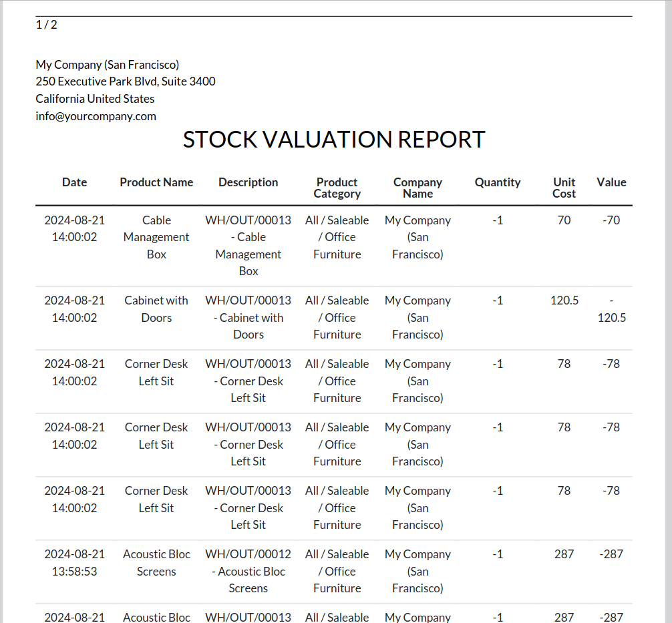This screenshot has width=672, height=623.
Task: Click the Stock Valuation Report title
Action: 334,140
